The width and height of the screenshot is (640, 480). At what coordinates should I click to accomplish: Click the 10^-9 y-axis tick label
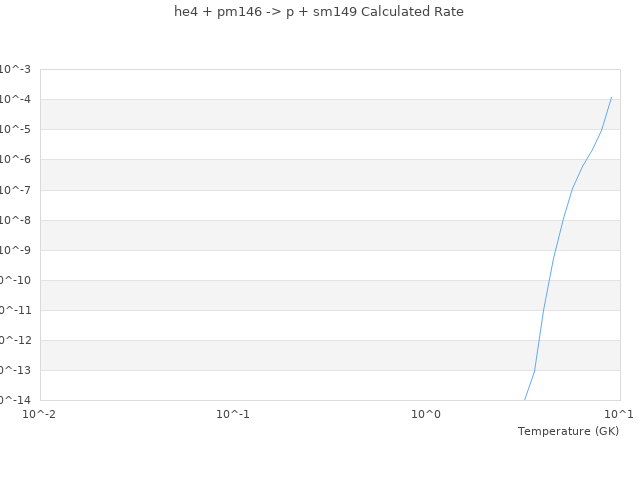[x=15, y=250]
